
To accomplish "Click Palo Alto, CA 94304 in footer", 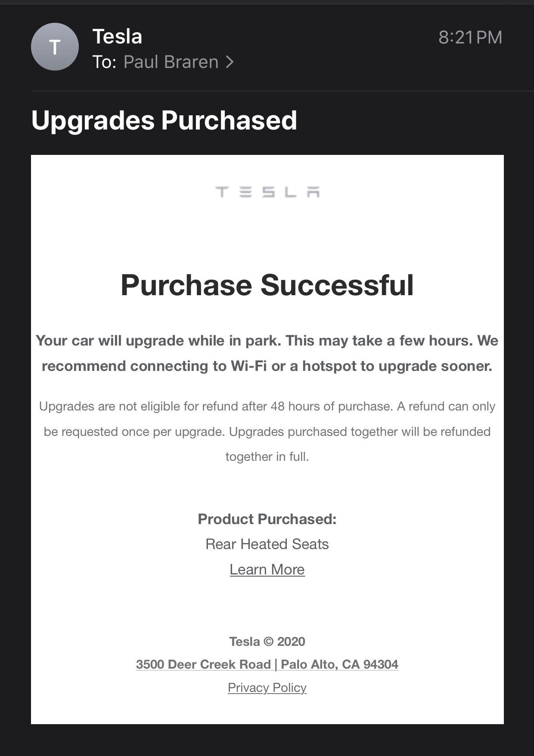I will tap(339, 664).
